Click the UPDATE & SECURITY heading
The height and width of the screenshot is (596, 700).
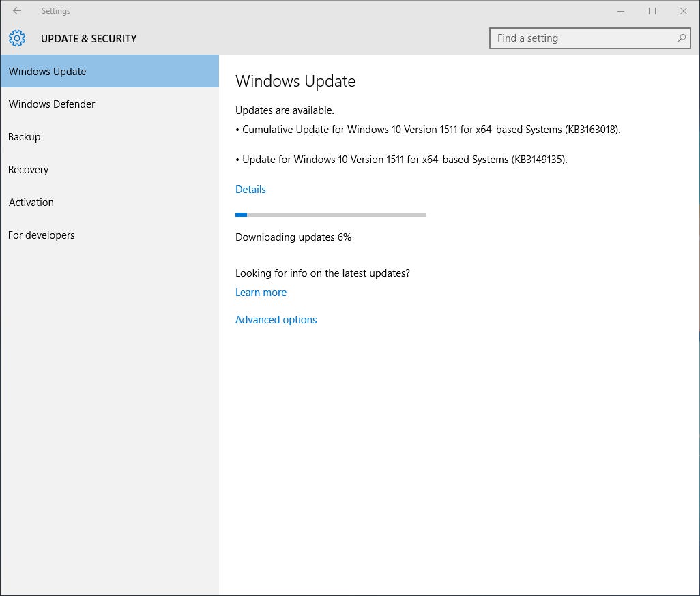point(89,39)
